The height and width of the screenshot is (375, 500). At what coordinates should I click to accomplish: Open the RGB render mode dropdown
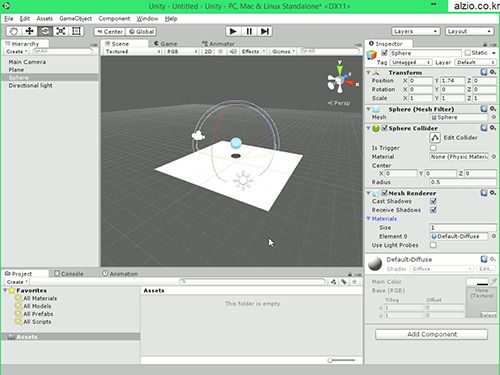pyautogui.click(x=182, y=51)
